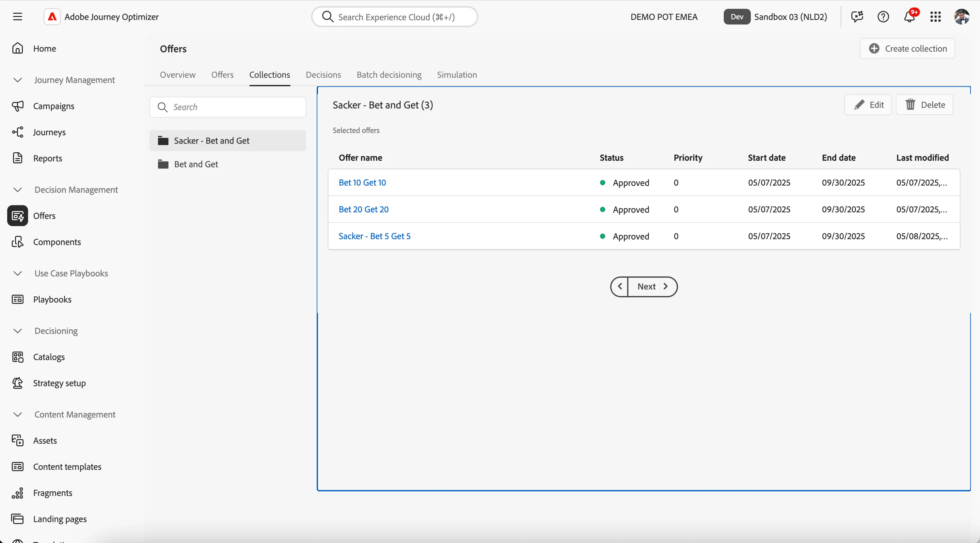Image resolution: width=980 pixels, height=543 pixels.
Task: Click the Adobe logo icon
Action: [52, 17]
